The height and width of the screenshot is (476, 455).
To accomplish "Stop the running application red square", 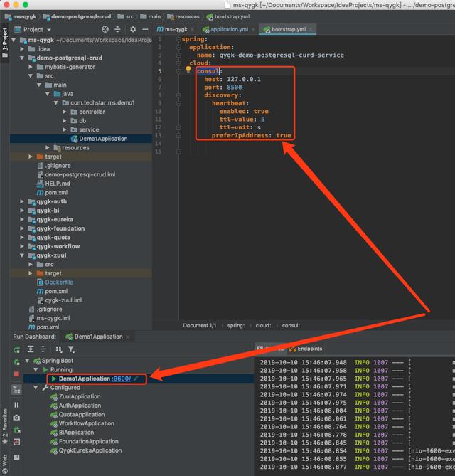I will 16,374.
